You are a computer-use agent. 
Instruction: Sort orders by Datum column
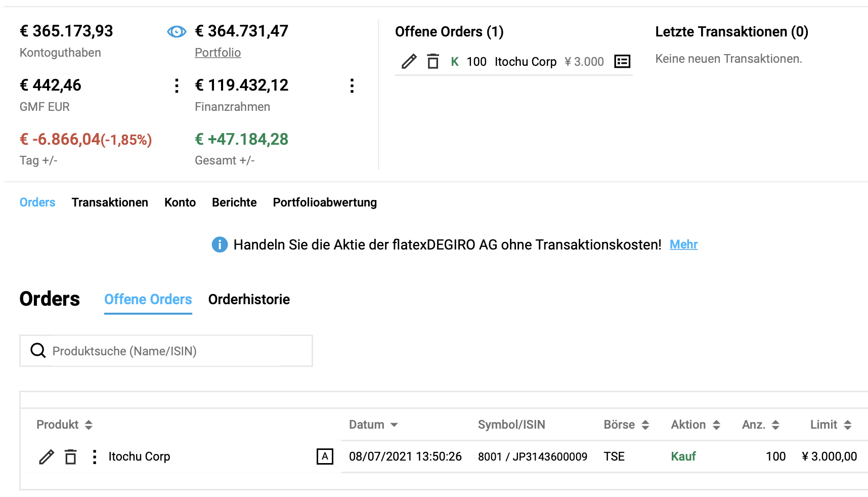tap(373, 425)
